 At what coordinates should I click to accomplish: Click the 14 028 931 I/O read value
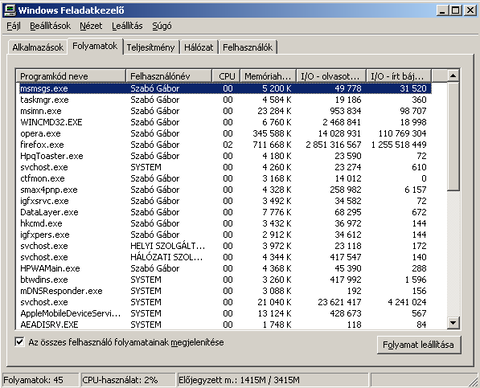(339, 134)
